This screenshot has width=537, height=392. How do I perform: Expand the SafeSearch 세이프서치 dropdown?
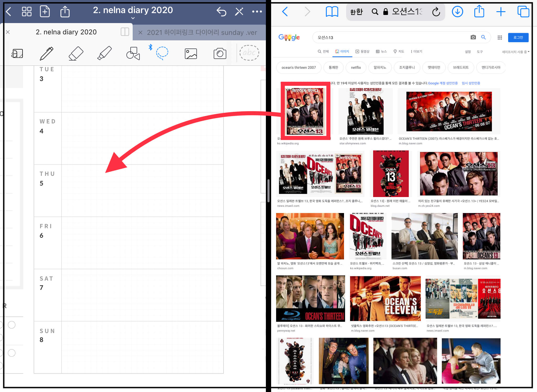coord(515,52)
